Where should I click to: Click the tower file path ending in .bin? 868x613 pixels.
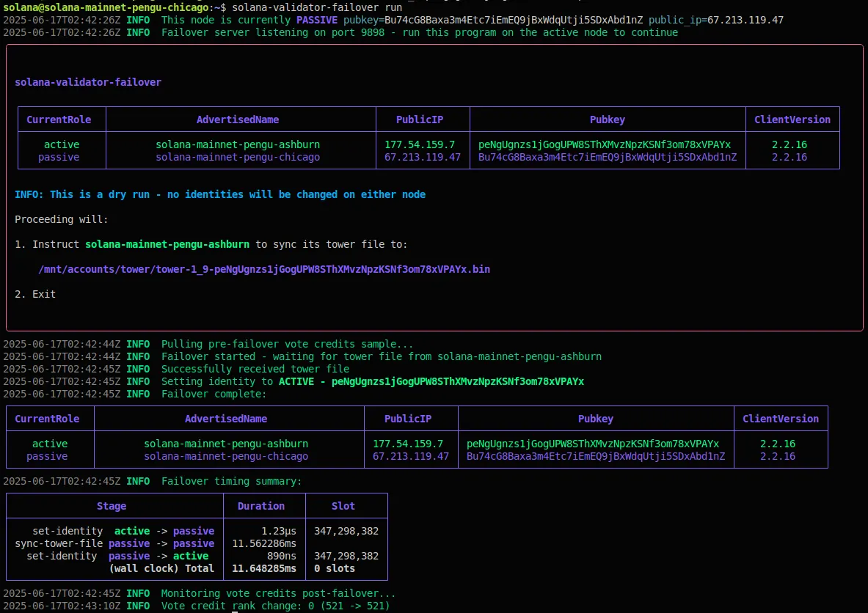click(x=264, y=269)
